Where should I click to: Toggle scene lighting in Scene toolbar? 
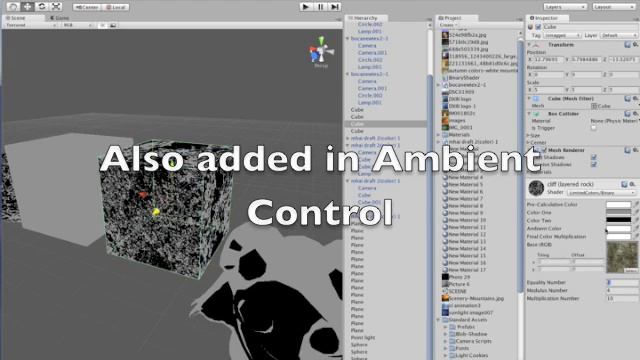[102, 25]
